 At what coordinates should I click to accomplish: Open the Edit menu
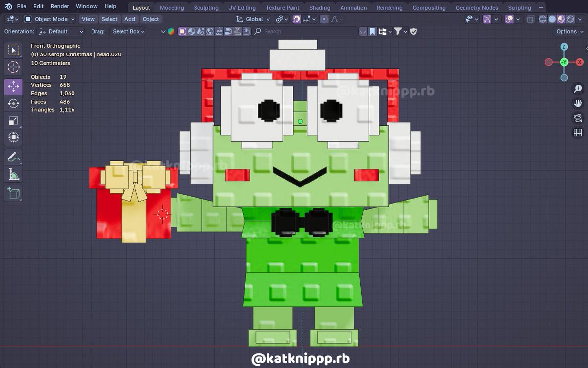39,6
